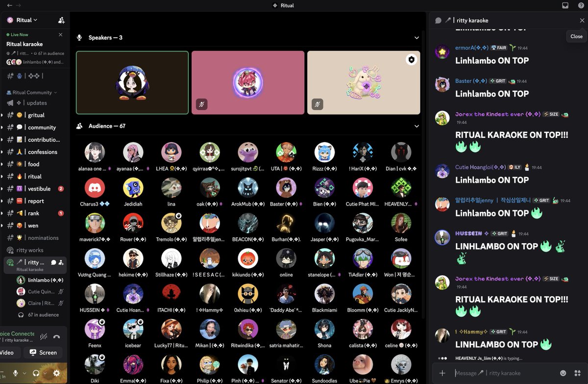Click the Blackmiami audience avatar
Image resolution: width=588 pixels, height=384 pixels.
click(324, 294)
